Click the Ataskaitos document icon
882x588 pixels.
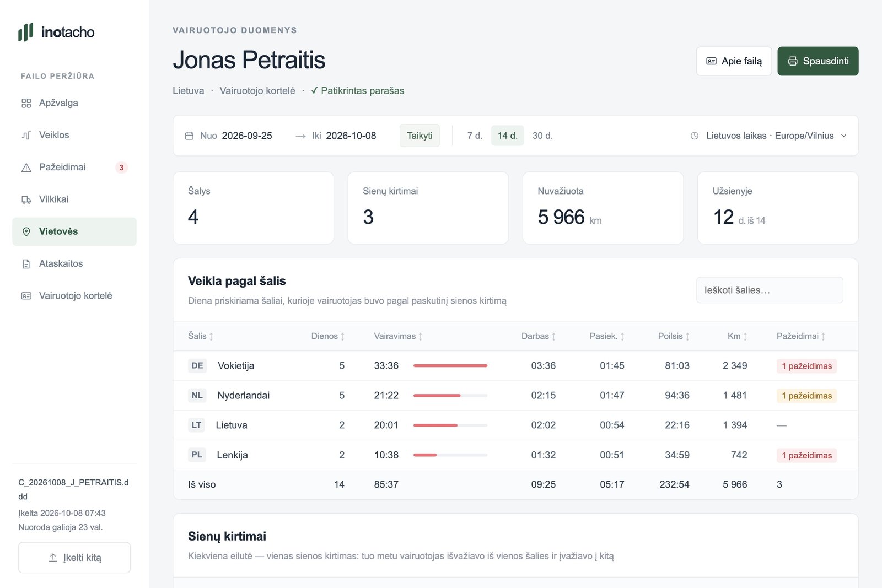26,264
